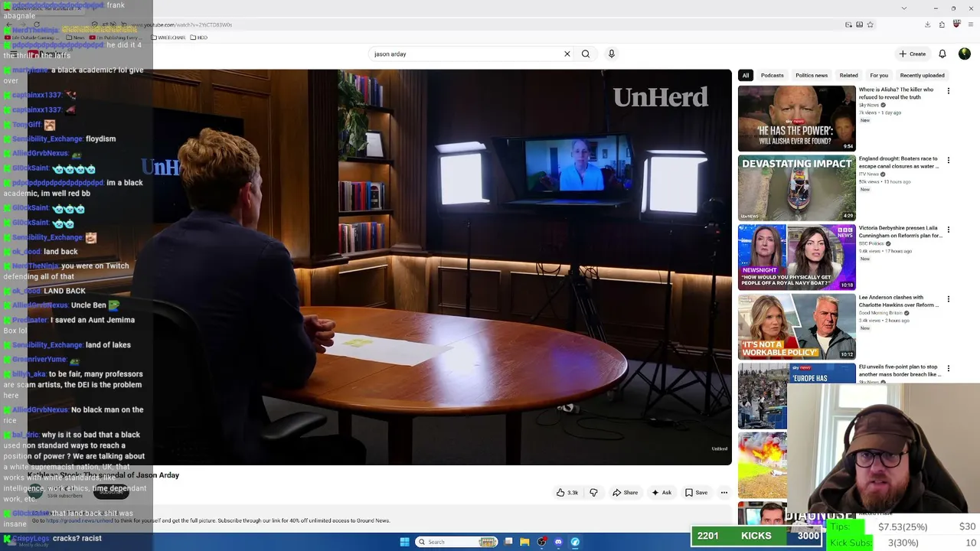Image resolution: width=980 pixels, height=551 pixels.
Task: Expand the browser tab list chevron
Action: pyautogui.click(x=903, y=8)
